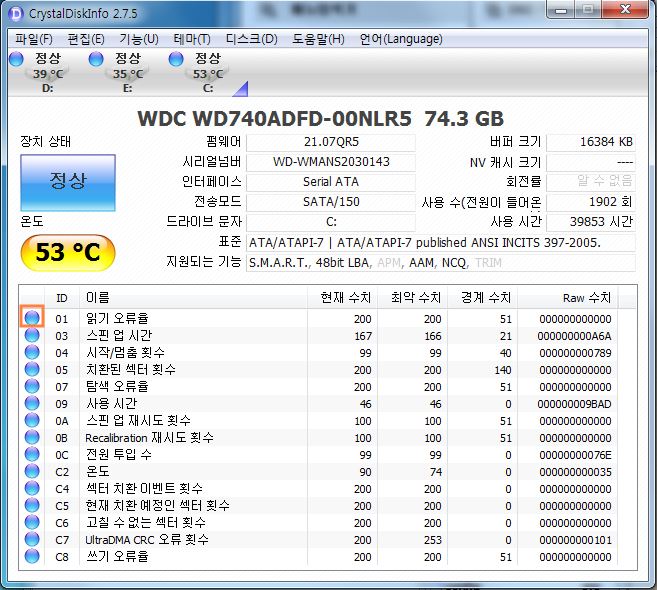Viewport: 657px width, 590px height.
Task: Click status orb for 0B Recalibration row
Action: tap(32, 437)
